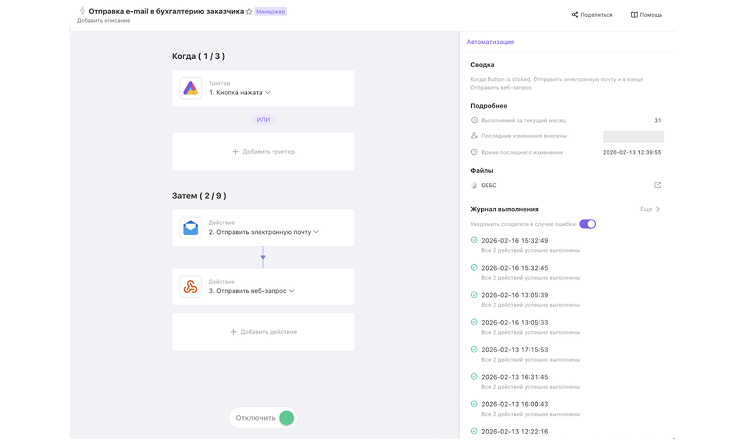Viewport: 740px width, 440px height.
Task: Click the log entry 2026-02-16 13:05:33
Action: coord(514,322)
